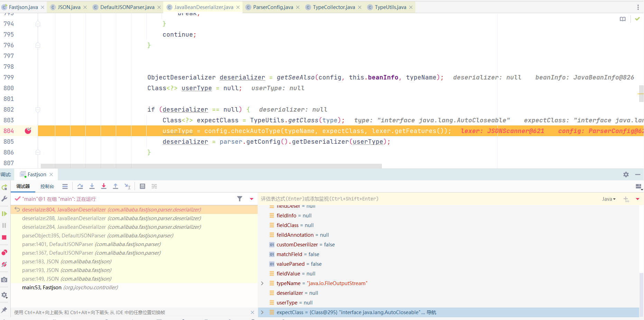The height and width of the screenshot is (320, 644).
Task: Click Run to Cursor icon
Action: click(x=127, y=186)
